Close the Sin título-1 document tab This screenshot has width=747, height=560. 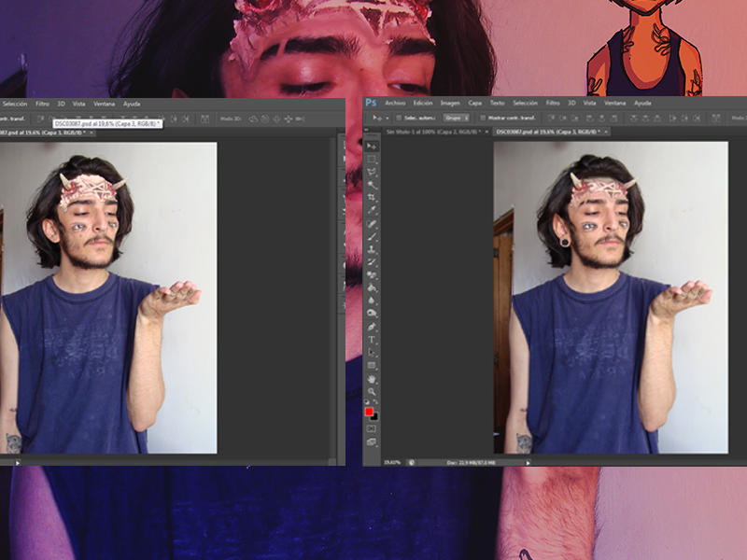tap(486, 132)
